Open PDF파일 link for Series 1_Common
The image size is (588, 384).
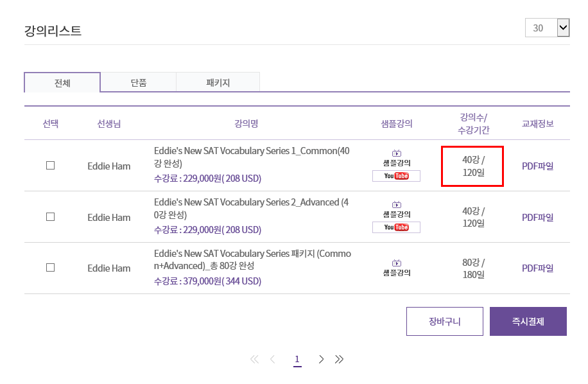(x=538, y=166)
